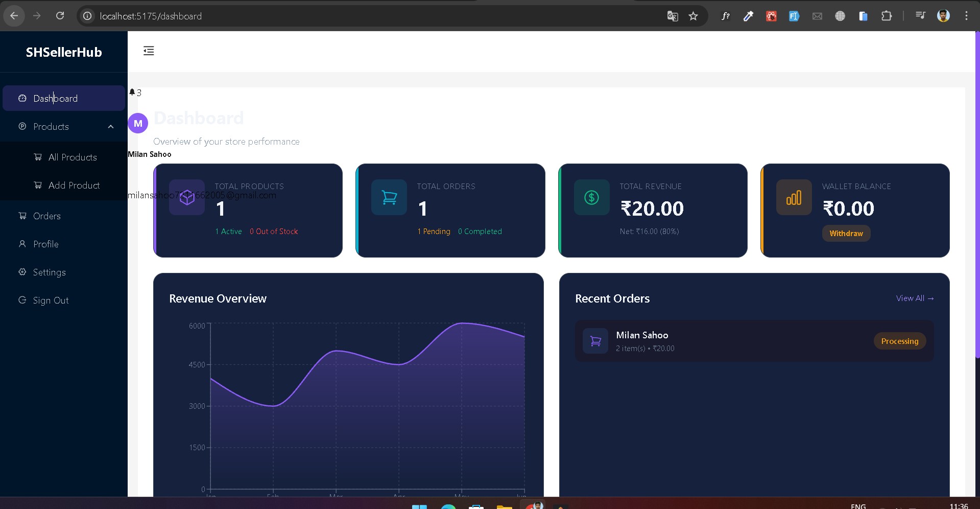This screenshot has height=509, width=980.
Task: Collapse the Products submenu chevron
Action: 111,127
